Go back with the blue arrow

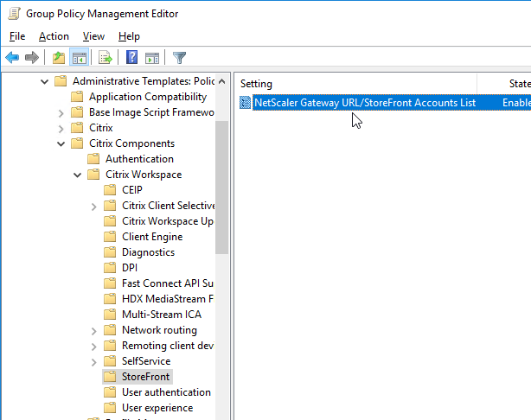12,58
